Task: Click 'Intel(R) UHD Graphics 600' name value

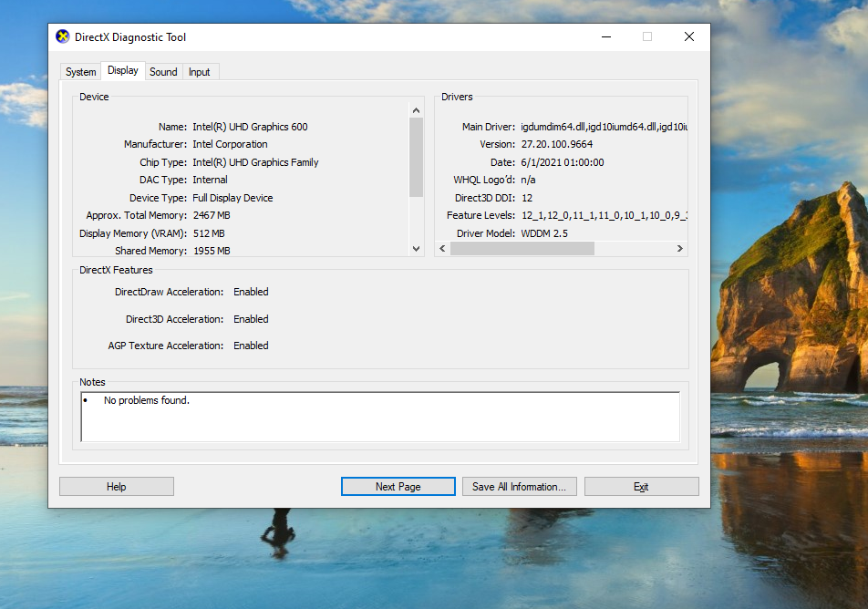Action: (250, 127)
